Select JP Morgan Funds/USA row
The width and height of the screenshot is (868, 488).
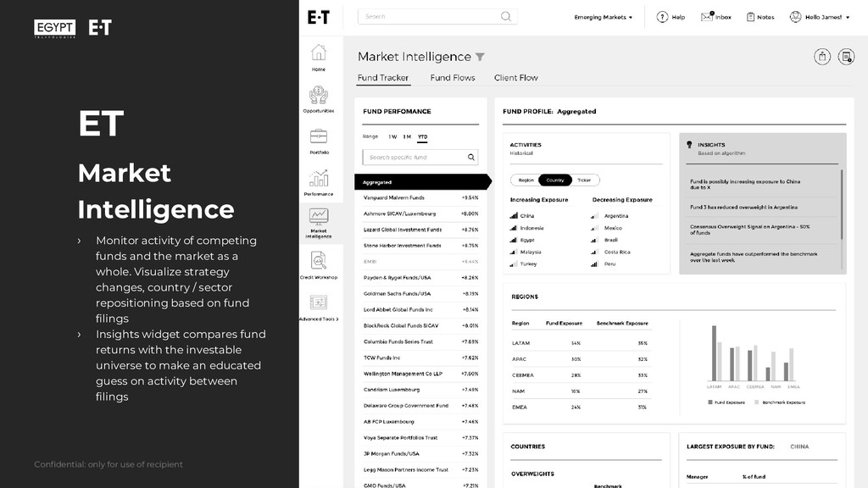click(420, 454)
